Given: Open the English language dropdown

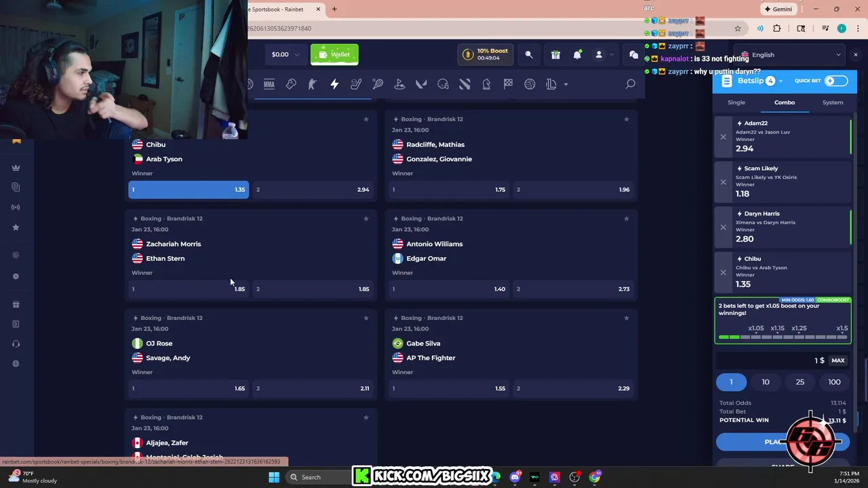Looking at the screenshot, I should pos(790,55).
